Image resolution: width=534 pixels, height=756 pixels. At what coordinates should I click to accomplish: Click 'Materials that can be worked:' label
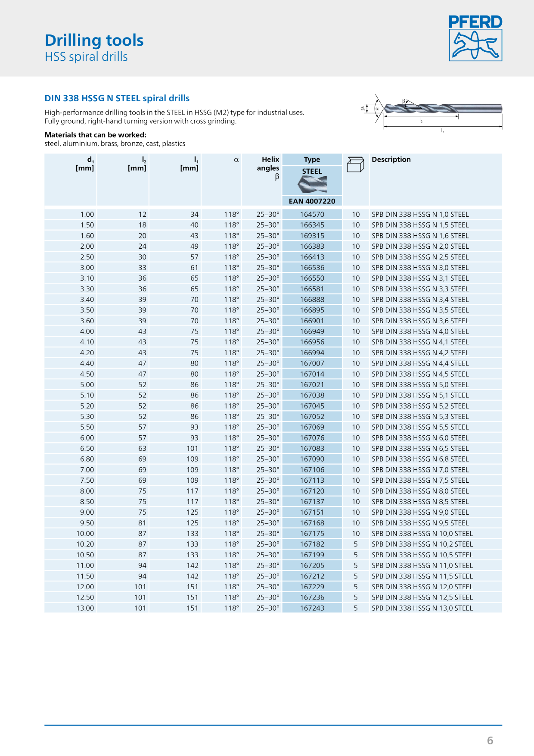coord(96,134)
